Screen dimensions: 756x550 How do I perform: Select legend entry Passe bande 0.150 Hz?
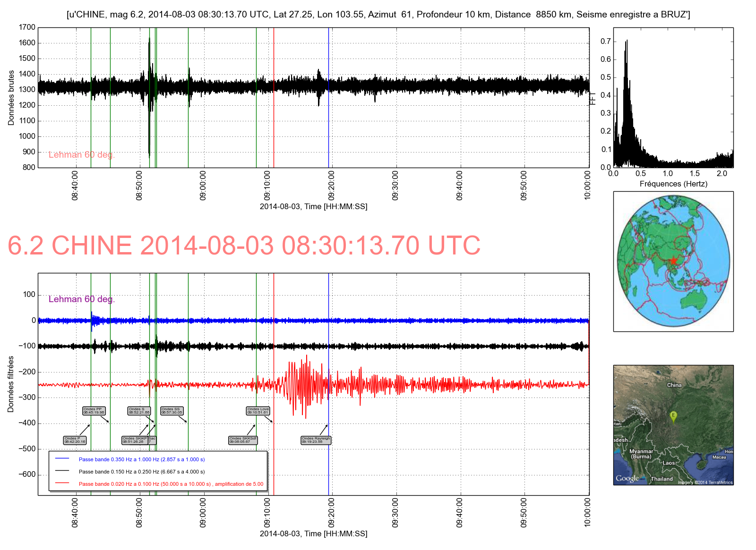pos(142,472)
